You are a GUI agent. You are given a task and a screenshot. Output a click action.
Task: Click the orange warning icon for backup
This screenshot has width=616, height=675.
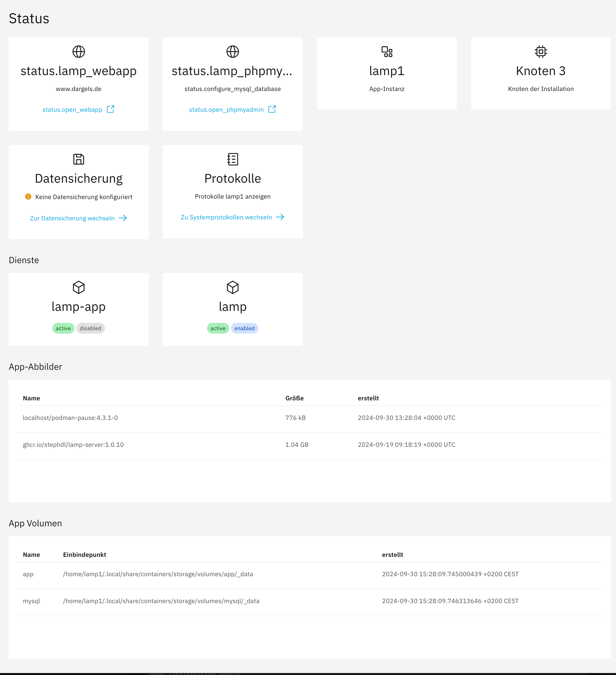pos(28,197)
